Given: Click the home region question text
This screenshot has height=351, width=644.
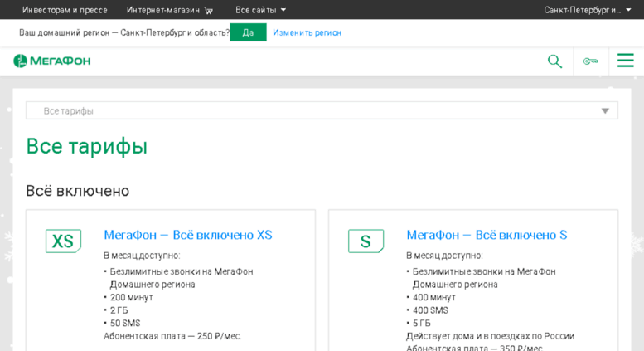Looking at the screenshot, I should (124, 32).
